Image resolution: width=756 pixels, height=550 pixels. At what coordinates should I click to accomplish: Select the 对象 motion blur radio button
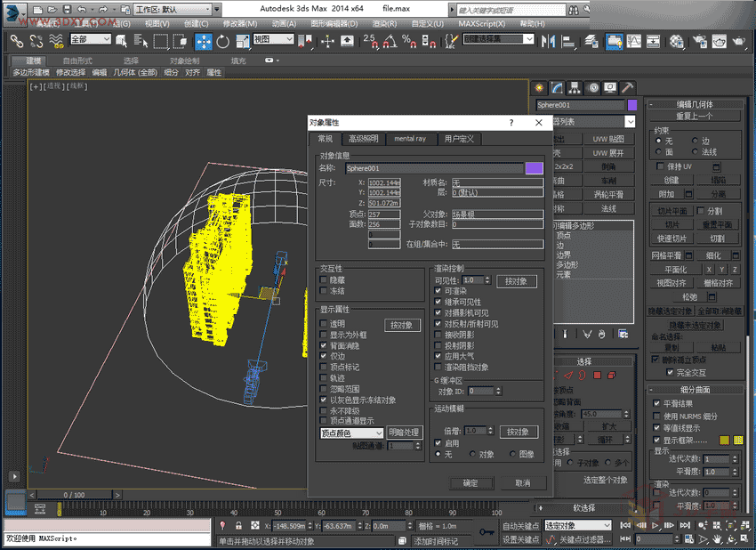473,454
